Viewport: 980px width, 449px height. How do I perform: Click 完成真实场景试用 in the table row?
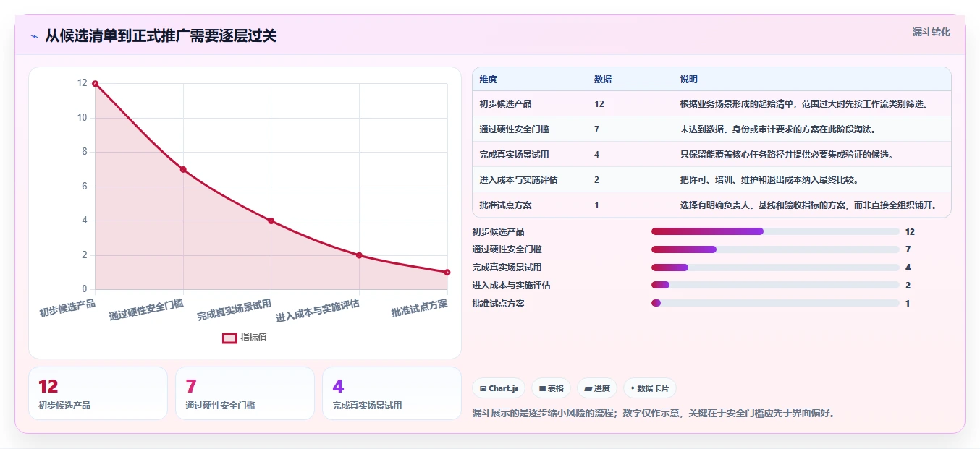pos(514,155)
